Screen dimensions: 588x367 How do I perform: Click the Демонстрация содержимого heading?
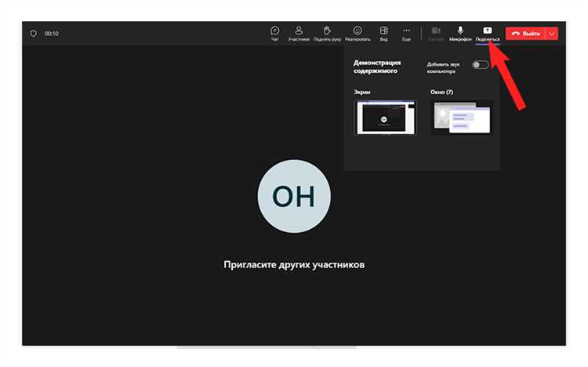(377, 67)
